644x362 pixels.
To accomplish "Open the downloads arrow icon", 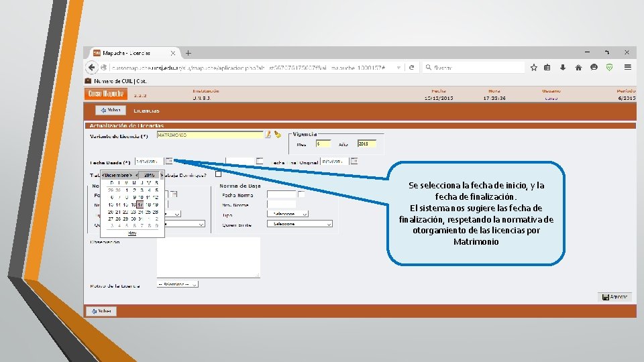I will (x=563, y=67).
